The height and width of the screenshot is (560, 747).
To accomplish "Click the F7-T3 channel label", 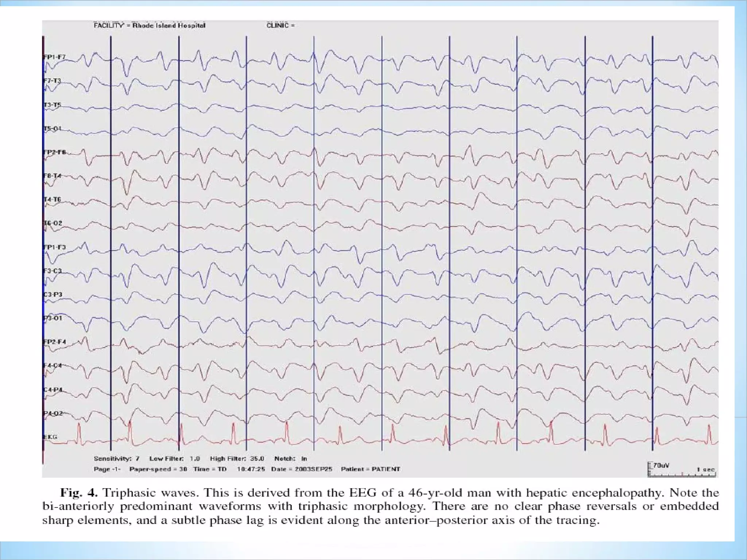I will click(x=52, y=81).
